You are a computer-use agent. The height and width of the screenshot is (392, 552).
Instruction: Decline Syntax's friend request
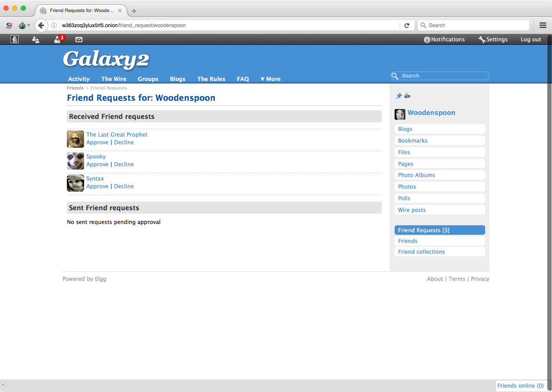click(124, 187)
